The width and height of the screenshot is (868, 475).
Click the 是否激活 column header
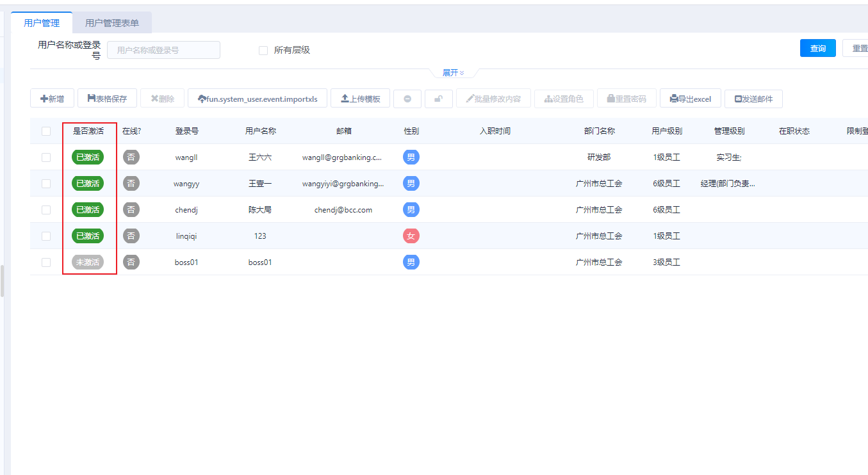(88, 131)
